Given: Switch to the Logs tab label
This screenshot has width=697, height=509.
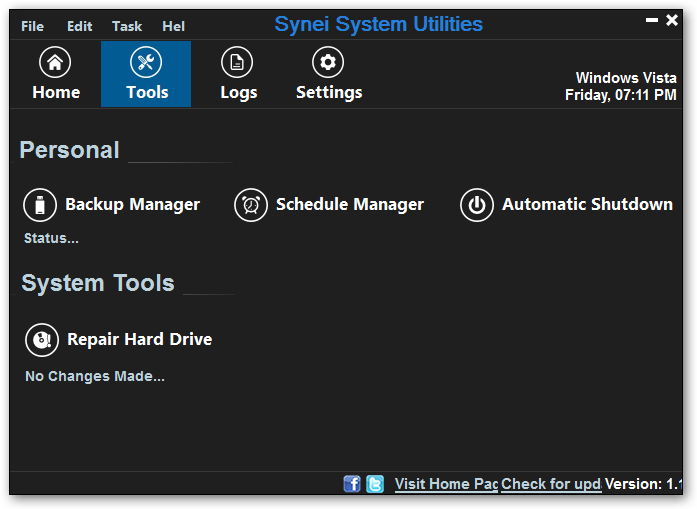Looking at the screenshot, I should 239,93.
